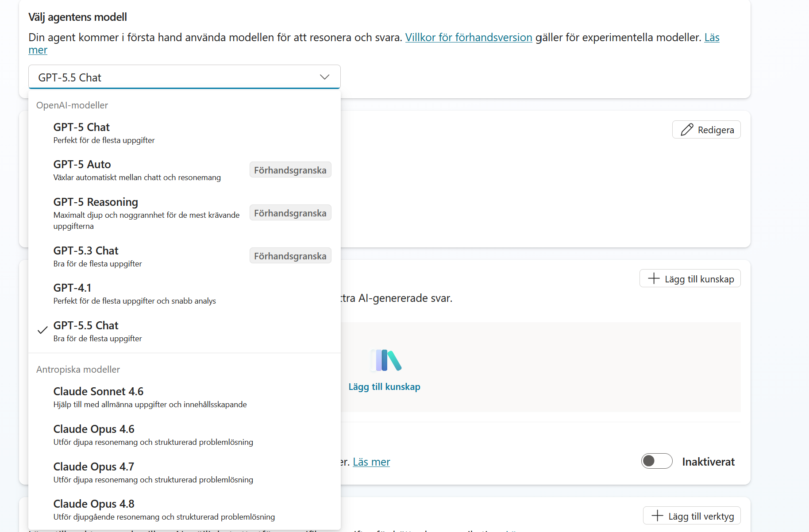The image size is (809, 532).
Task: Click the Välj agentens modell heading
Action: [x=77, y=17]
